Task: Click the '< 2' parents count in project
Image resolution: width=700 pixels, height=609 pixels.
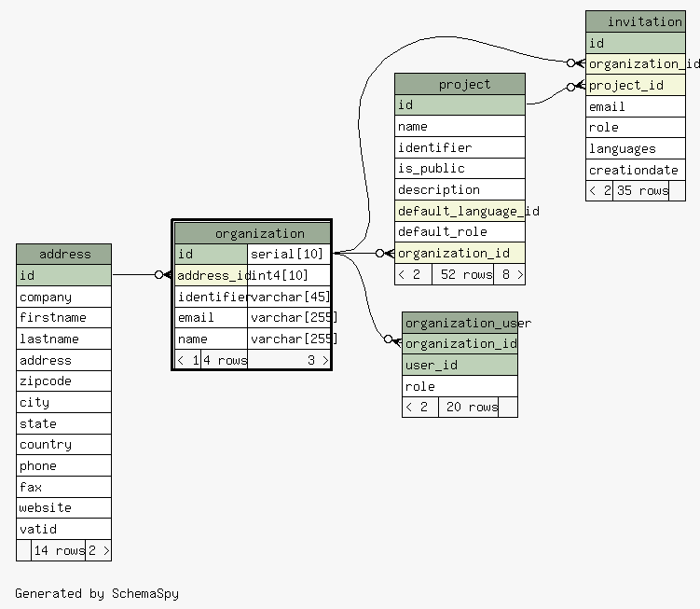Action: (412, 274)
